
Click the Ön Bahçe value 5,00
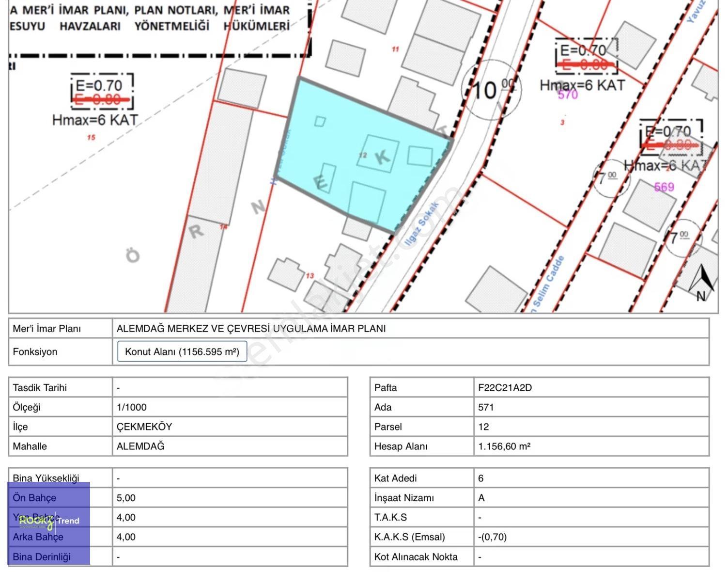click(126, 498)
